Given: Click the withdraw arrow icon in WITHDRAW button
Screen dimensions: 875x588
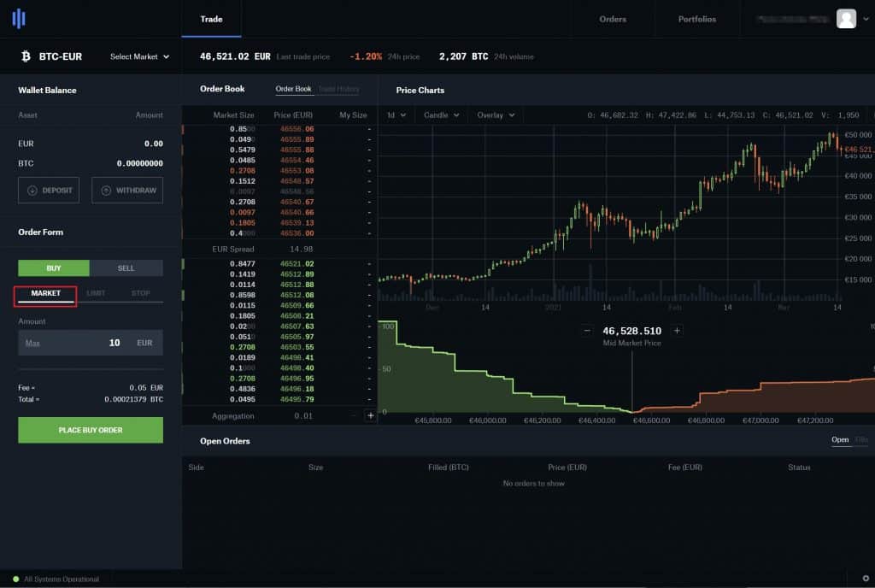Looking at the screenshot, I should [106, 190].
